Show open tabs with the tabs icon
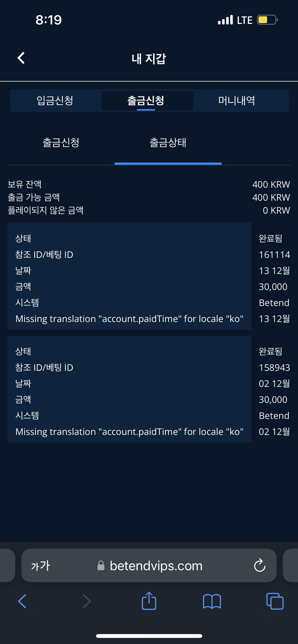The height and width of the screenshot is (644, 298). pyautogui.click(x=275, y=601)
